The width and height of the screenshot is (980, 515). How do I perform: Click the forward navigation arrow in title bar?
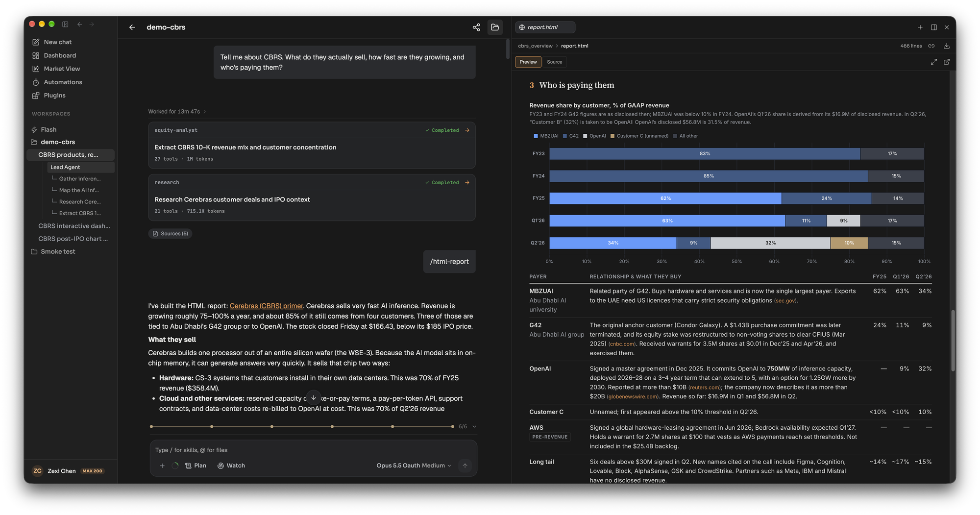[92, 24]
